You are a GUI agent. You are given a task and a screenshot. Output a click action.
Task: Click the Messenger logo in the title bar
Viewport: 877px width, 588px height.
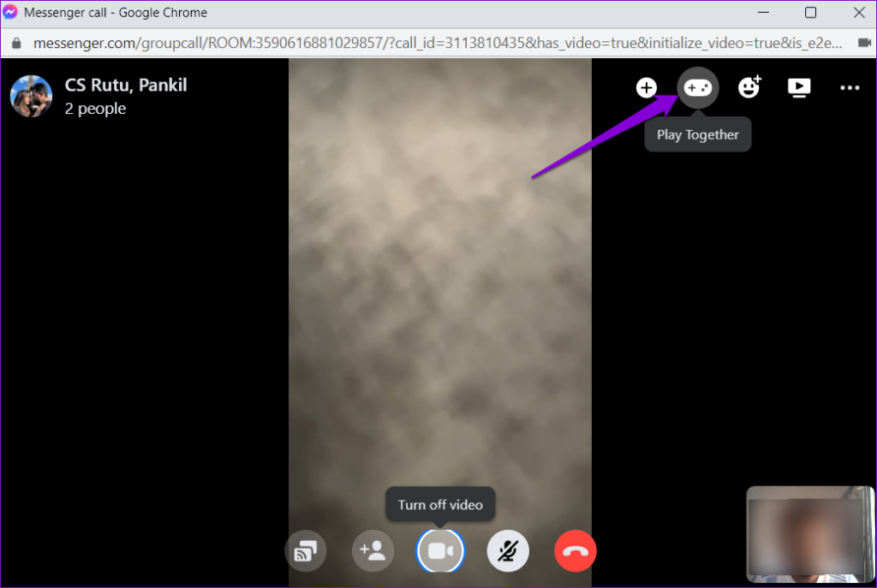(x=12, y=12)
